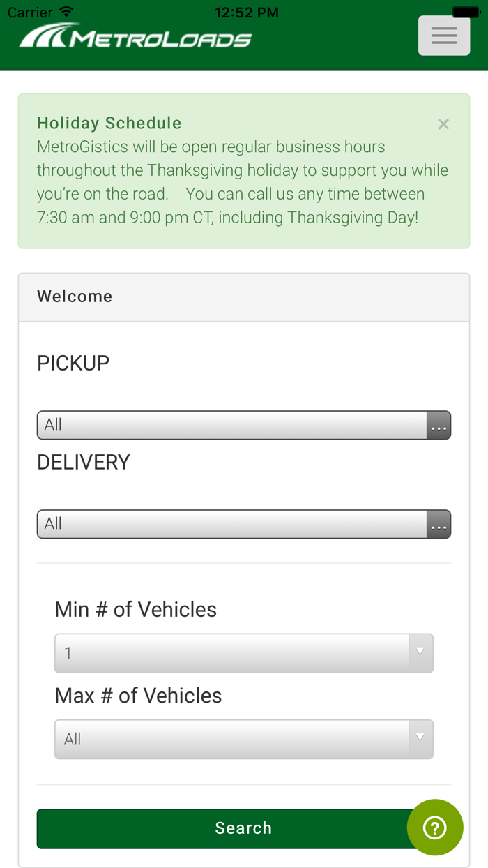The width and height of the screenshot is (488, 868).
Task: Click the clock showing 12:52 PM
Action: pyautogui.click(x=247, y=11)
